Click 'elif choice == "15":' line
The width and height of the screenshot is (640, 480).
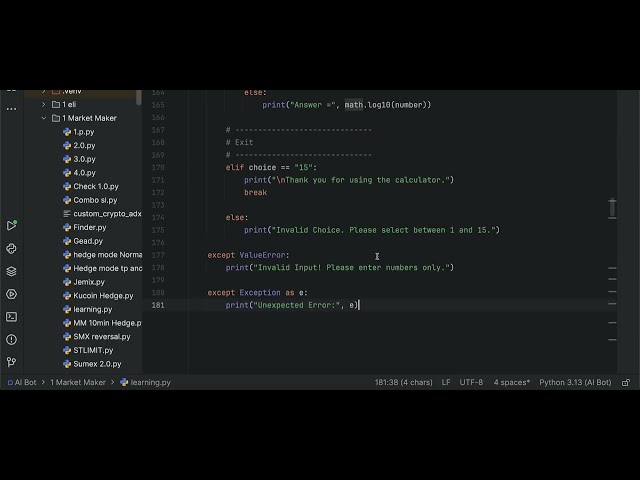271,168
